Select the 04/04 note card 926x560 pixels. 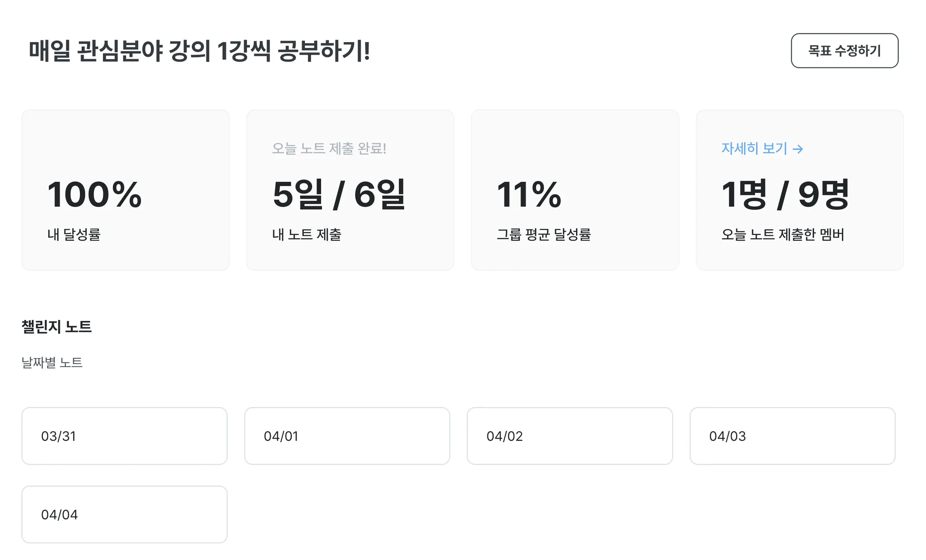(x=124, y=514)
